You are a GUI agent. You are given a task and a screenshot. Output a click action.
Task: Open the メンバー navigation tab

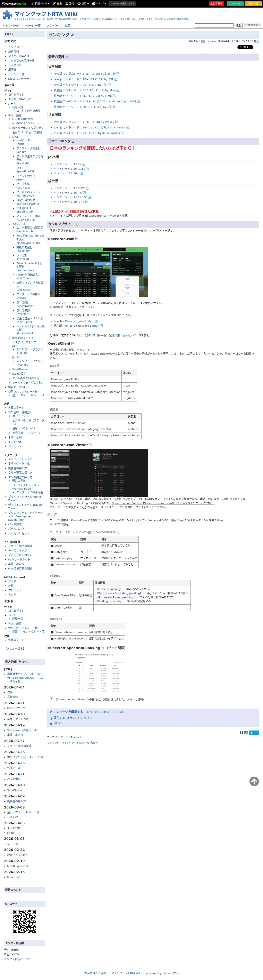[x=52, y=26]
